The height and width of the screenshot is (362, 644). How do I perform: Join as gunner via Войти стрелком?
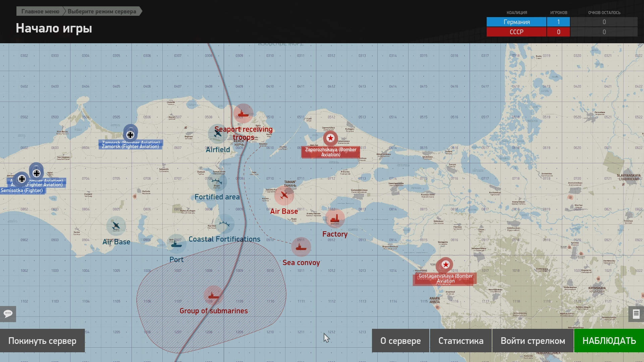[533, 341]
